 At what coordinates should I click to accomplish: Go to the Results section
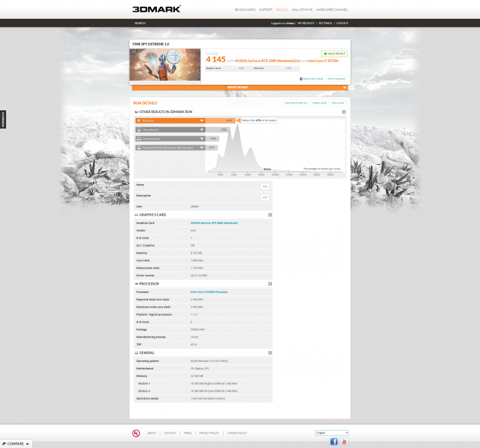tap(282, 10)
